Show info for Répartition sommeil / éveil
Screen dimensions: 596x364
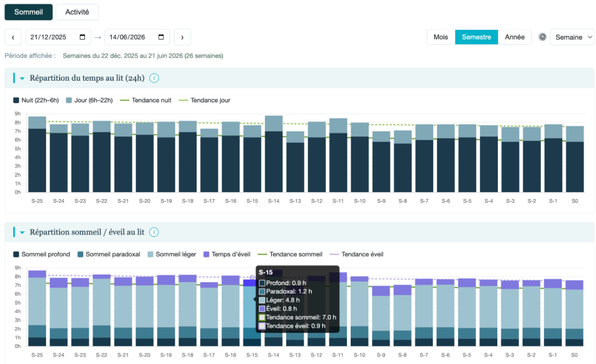154,233
